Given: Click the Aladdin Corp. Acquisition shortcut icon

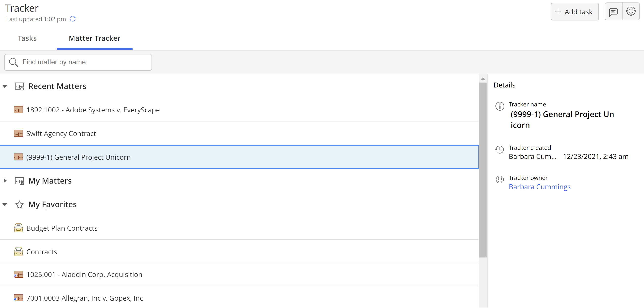Looking at the screenshot, I should 18,274.
